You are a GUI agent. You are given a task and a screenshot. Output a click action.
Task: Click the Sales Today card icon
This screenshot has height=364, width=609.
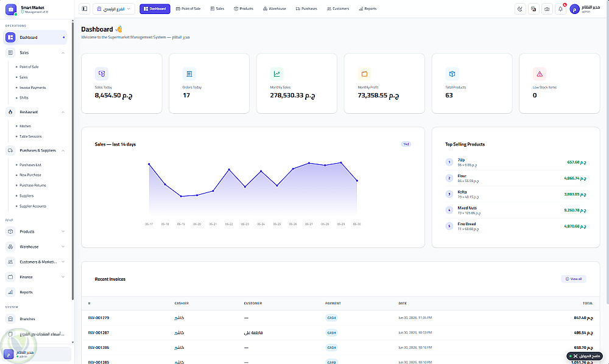[x=102, y=74]
